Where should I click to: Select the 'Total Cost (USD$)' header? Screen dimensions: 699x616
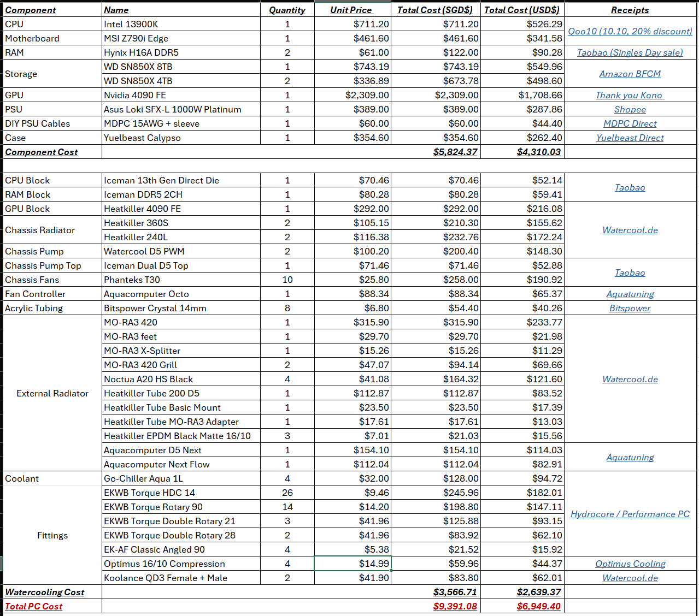coord(522,10)
